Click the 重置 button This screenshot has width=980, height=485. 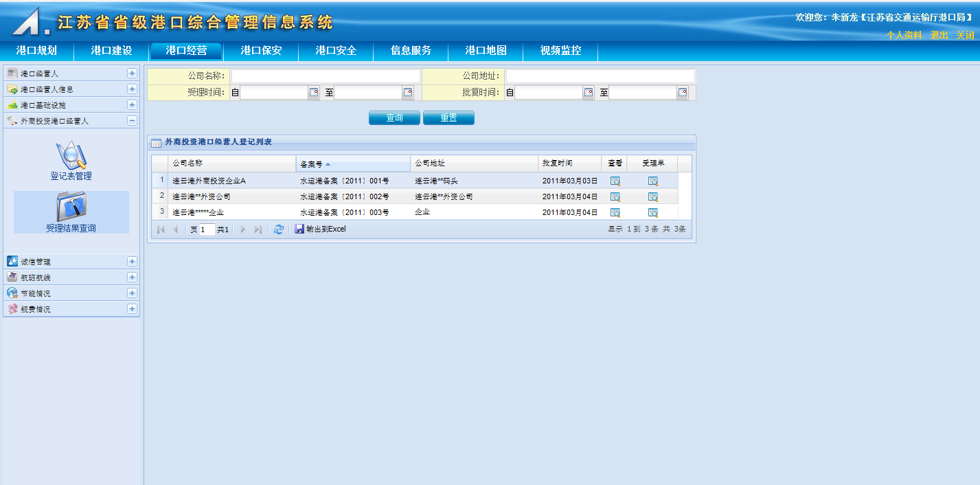click(448, 118)
